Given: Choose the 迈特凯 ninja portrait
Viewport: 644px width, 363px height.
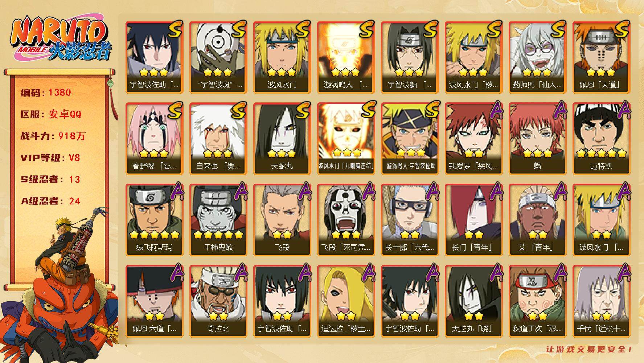Looking at the screenshot, I should coord(601,139).
